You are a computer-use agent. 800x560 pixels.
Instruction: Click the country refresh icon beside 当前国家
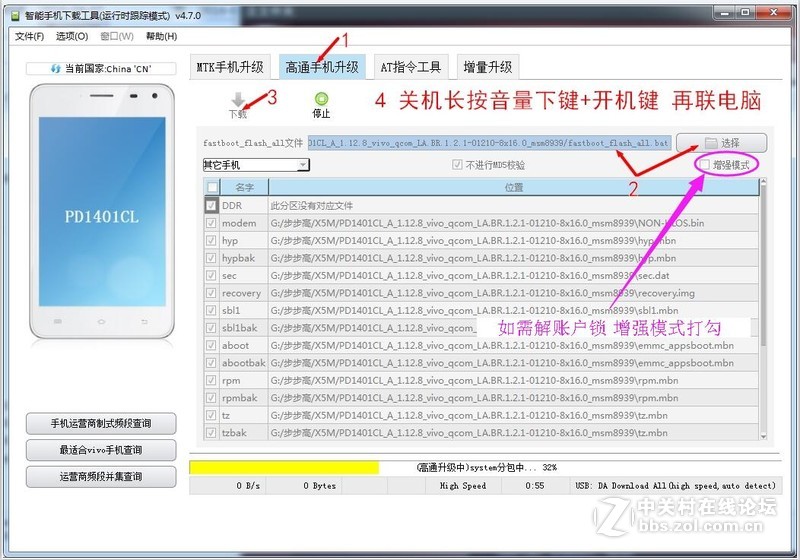click(x=56, y=68)
